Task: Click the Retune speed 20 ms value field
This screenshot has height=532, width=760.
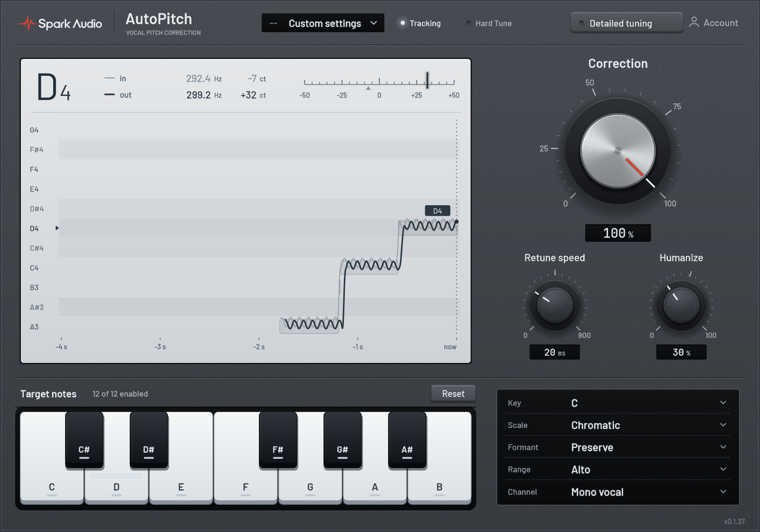Action: click(555, 352)
